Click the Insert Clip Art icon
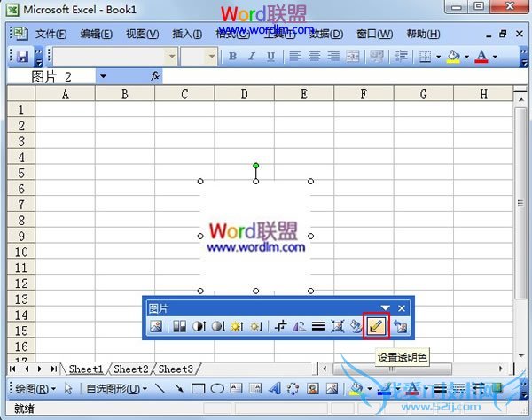 click(312, 388)
